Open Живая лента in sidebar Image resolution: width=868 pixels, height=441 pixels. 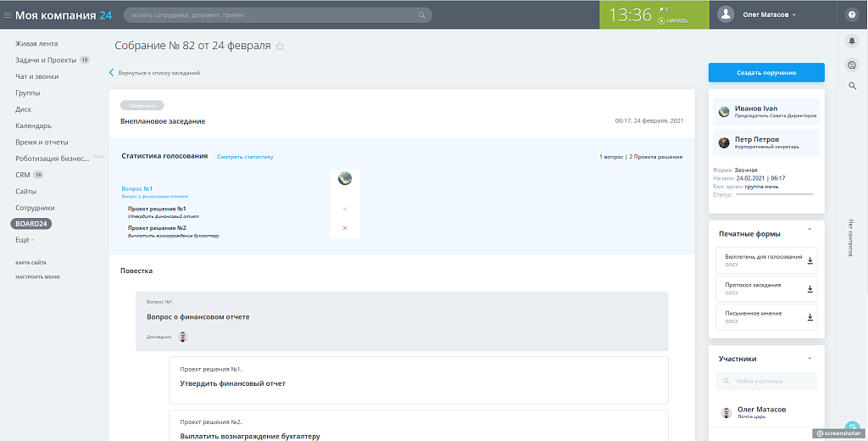[36, 44]
